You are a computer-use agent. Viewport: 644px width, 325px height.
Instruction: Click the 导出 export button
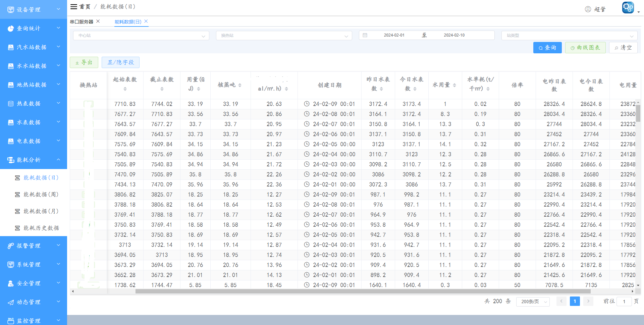(84, 62)
